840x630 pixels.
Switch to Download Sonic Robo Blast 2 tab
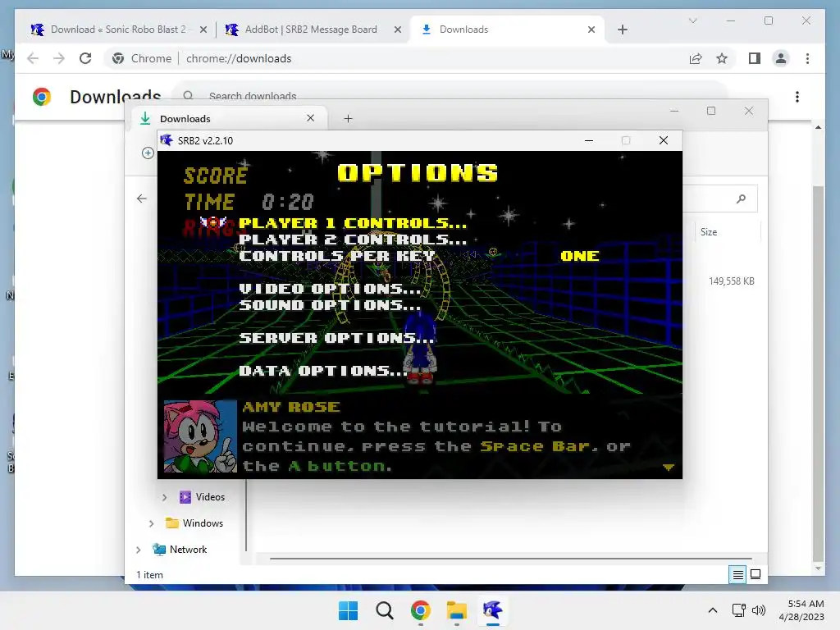pos(118,30)
